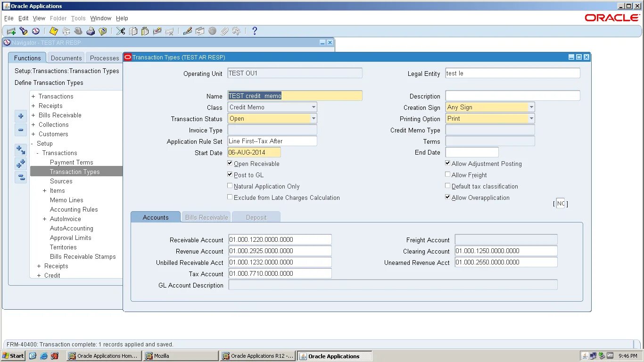Click the Translations globe icon
644x362 pixels.
click(x=212, y=31)
